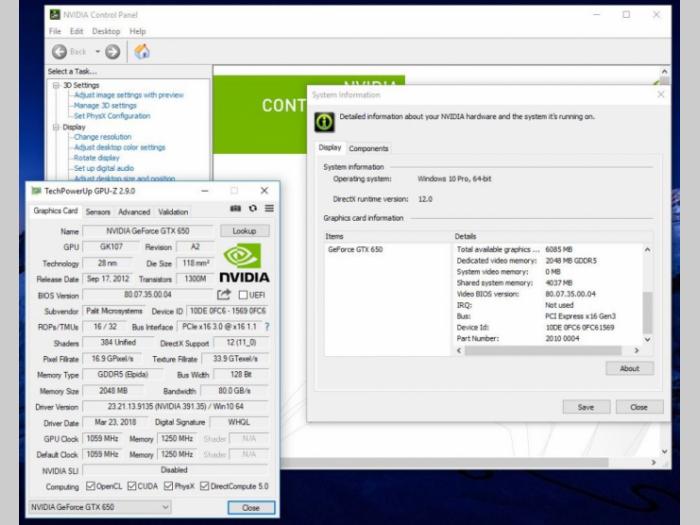Open the GPU selector dropdown in GPU-Z
The width and height of the screenshot is (700, 525).
coord(100,507)
